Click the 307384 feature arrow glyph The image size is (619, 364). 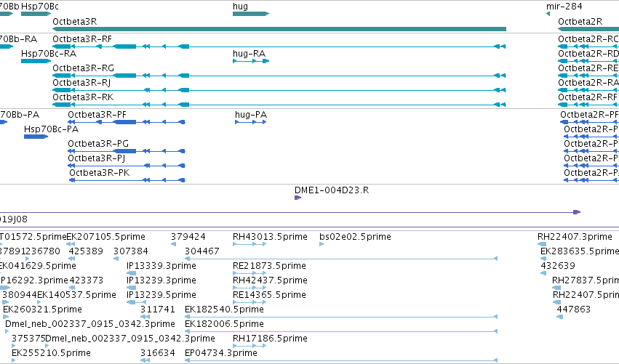(x=116, y=259)
